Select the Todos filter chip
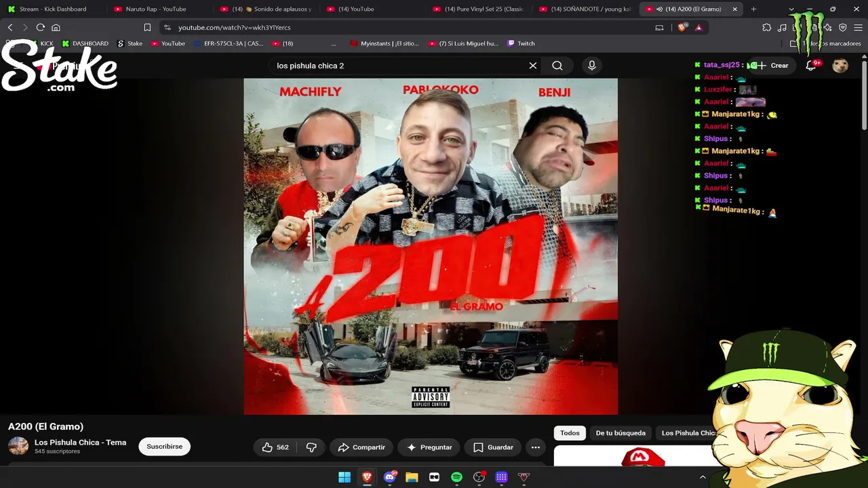Viewport: 868px width, 488px height. point(570,433)
